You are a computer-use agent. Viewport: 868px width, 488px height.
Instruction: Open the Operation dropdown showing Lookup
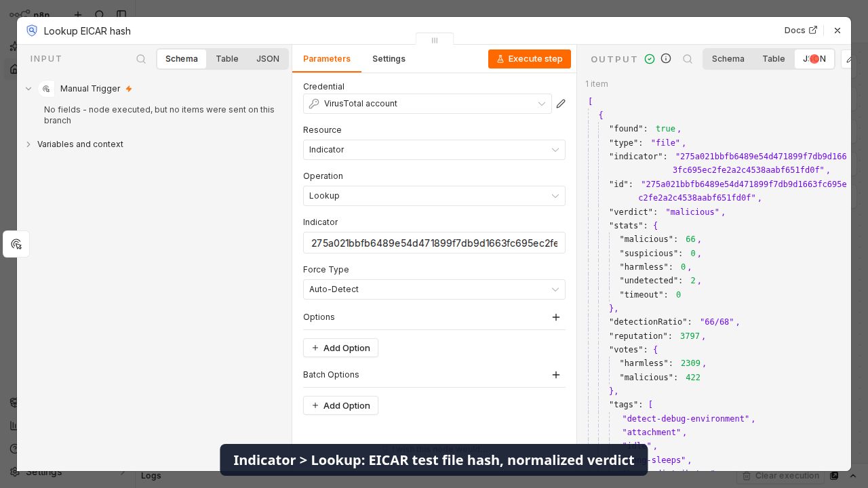coord(434,196)
